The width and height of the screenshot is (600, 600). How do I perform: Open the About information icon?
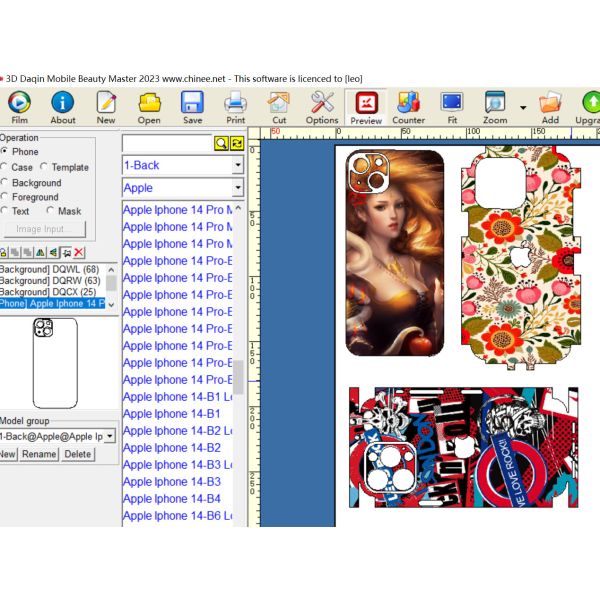point(63,106)
